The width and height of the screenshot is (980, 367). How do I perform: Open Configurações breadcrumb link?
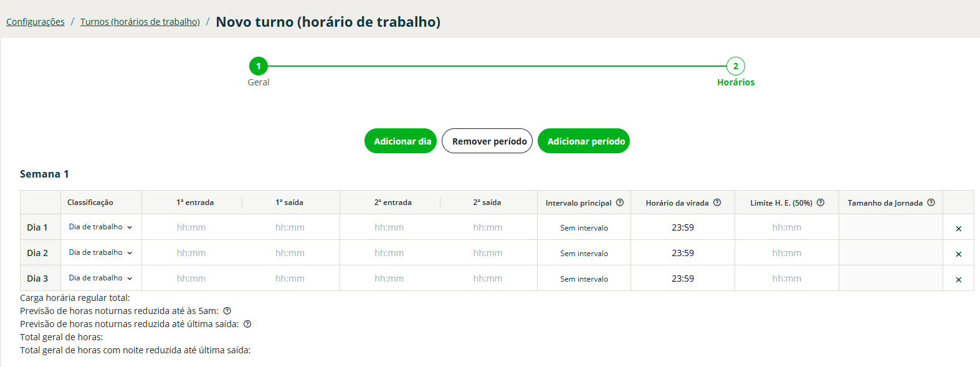tap(36, 22)
